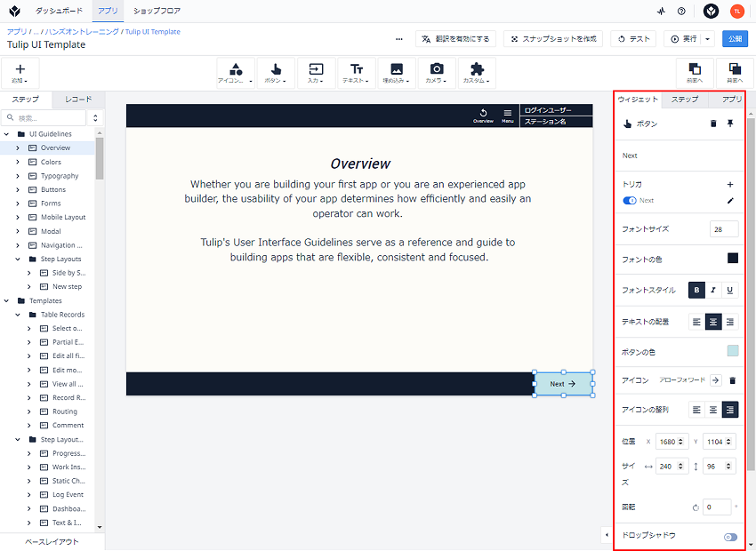Edit the Next trigger with pencil icon
The height and width of the screenshot is (551, 756).
[730, 200]
